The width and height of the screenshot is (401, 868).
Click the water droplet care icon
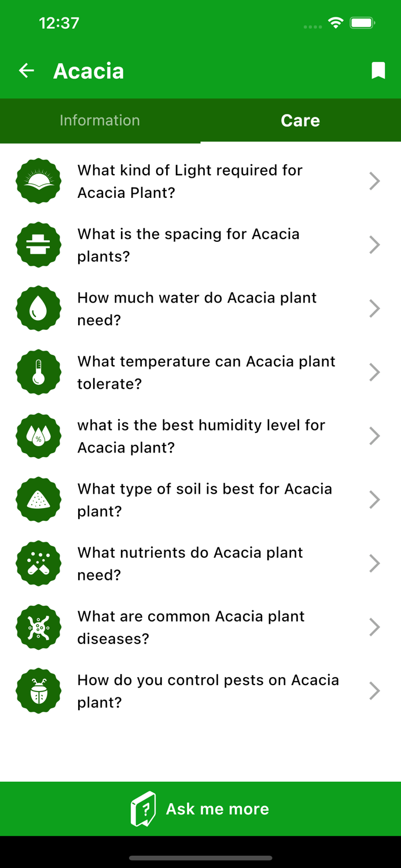38,308
